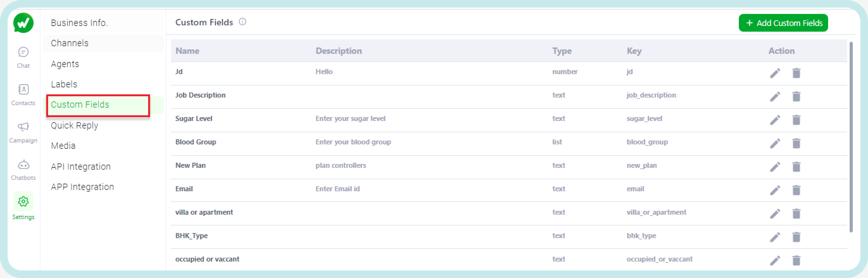Open the Chatbots robot icon
Image resolution: width=868 pixels, height=278 pixels.
[x=23, y=164]
